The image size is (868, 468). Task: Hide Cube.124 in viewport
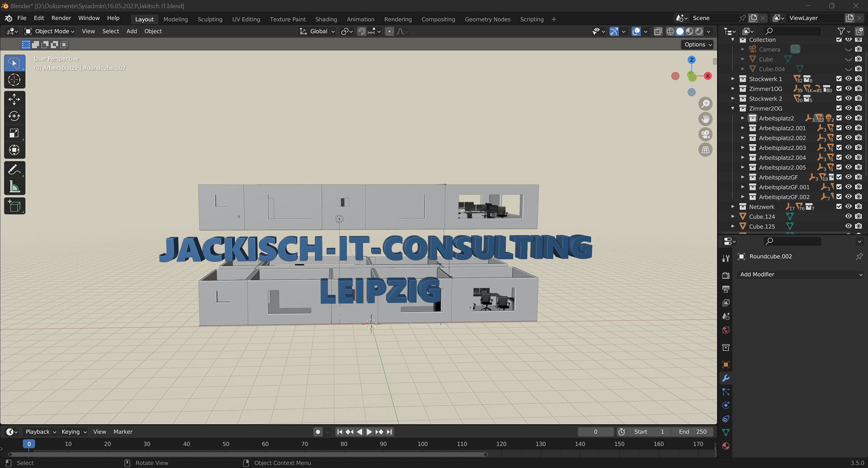point(849,217)
